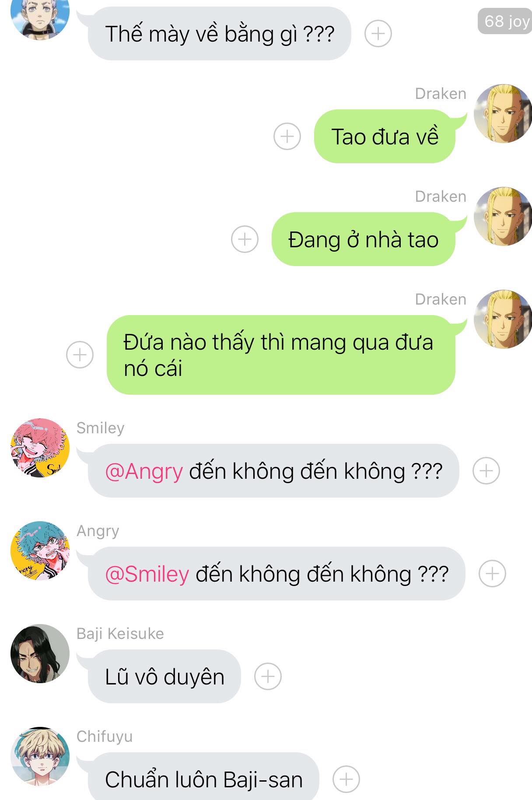Open Smiley's profile avatar

40,448
